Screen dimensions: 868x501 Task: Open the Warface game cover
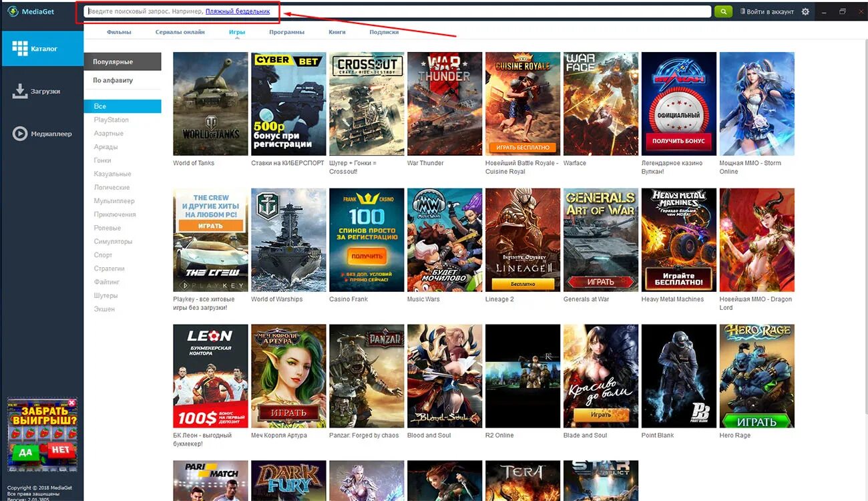click(x=601, y=104)
